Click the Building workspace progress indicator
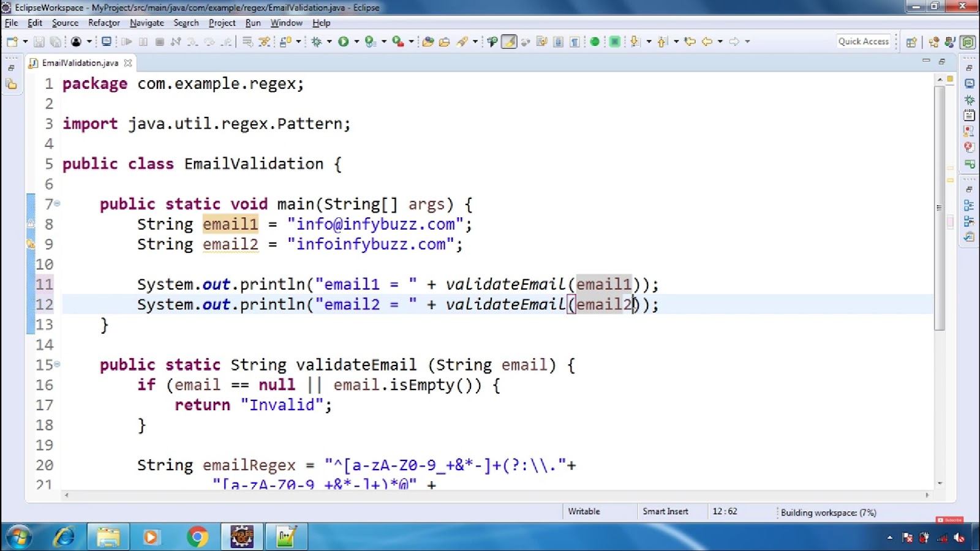This screenshot has width=980, height=551. point(828,512)
